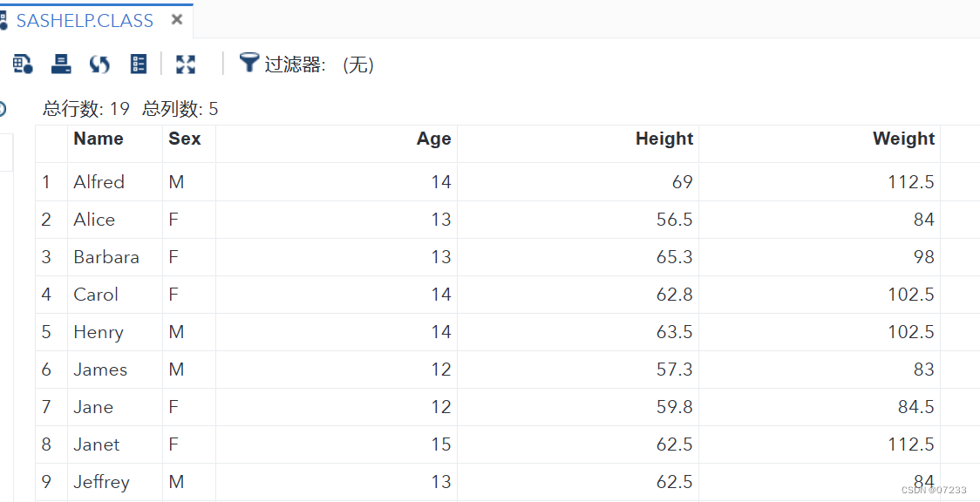Click the filter funnel icon

click(248, 63)
